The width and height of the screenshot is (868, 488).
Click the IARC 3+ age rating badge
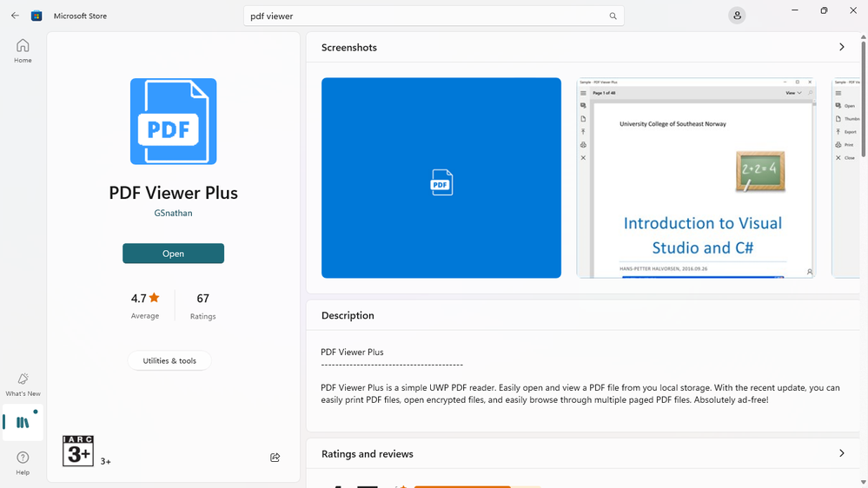click(x=78, y=451)
